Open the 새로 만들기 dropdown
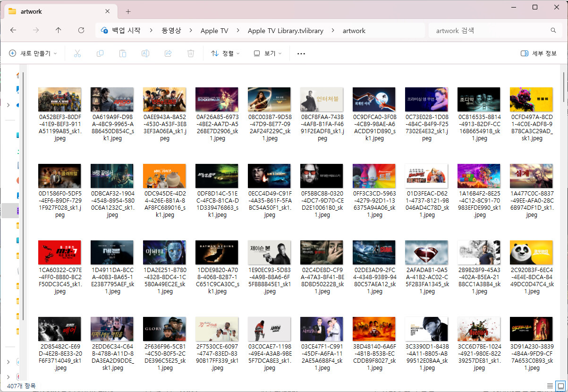568x392 pixels. (x=33, y=53)
